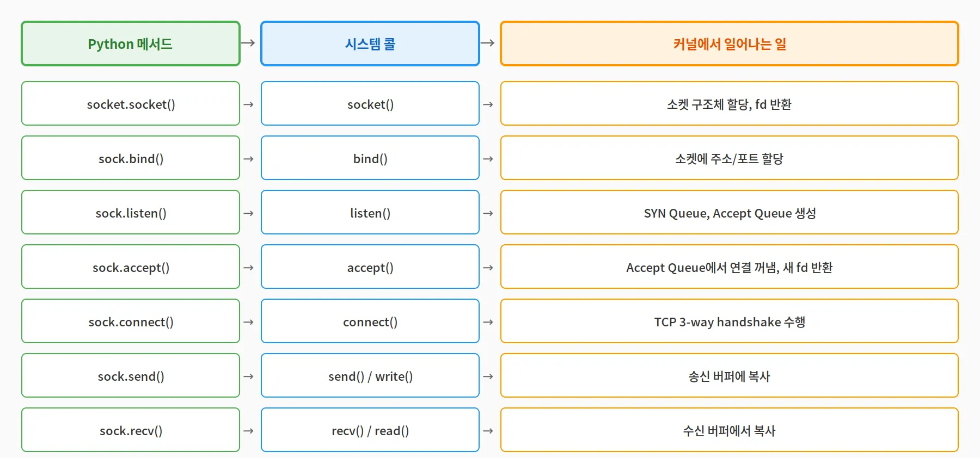This screenshot has width=980, height=458.
Task: Select the 송신 버퍼에 복사 box
Action: point(729,376)
